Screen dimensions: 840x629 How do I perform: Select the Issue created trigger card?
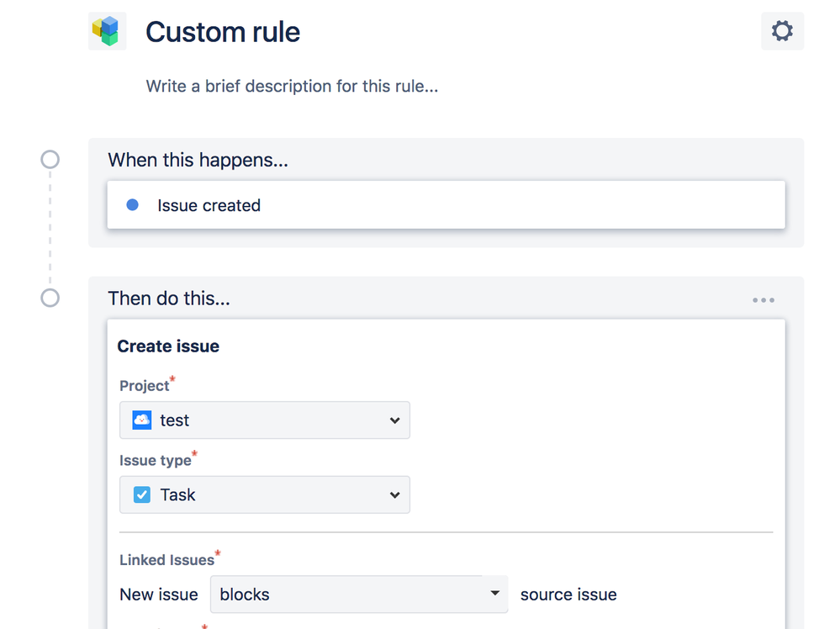click(x=446, y=205)
